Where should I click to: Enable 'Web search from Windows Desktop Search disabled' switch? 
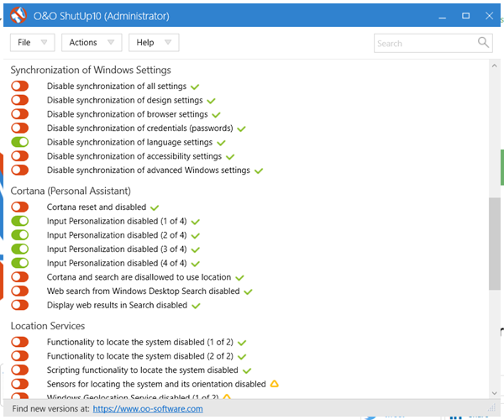point(20,291)
